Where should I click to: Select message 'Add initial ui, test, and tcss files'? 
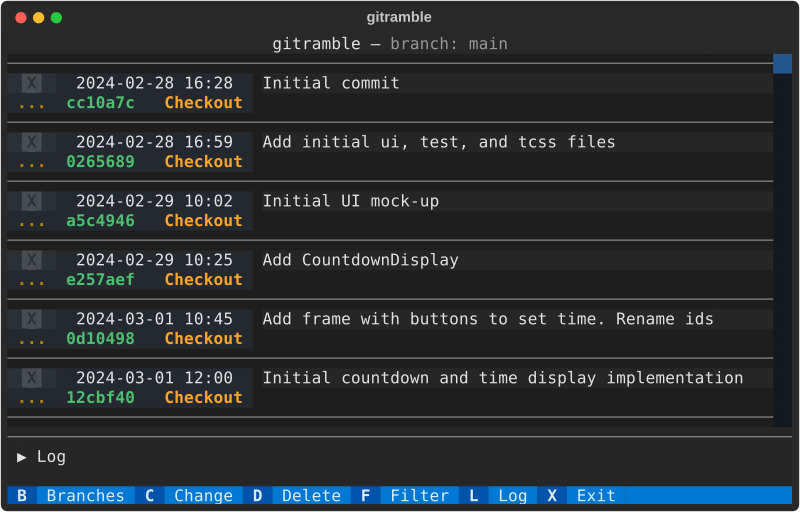pyautogui.click(x=439, y=142)
